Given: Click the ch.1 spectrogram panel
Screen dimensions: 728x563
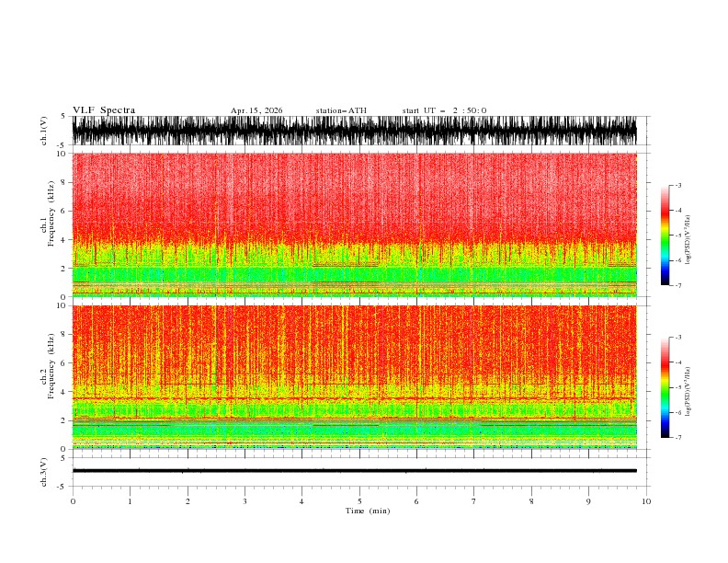Looking at the screenshot, I should click(x=355, y=224).
